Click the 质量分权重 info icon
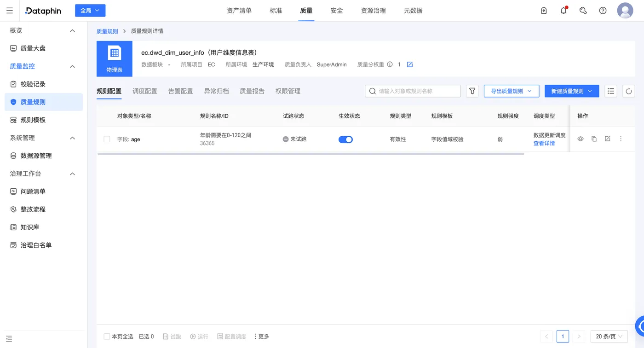This screenshot has width=644, height=348. pos(390,64)
